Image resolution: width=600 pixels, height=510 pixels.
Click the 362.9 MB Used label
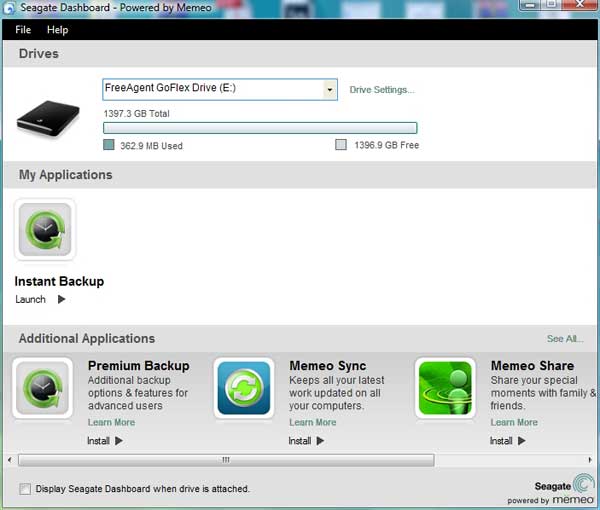pos(151,146)
